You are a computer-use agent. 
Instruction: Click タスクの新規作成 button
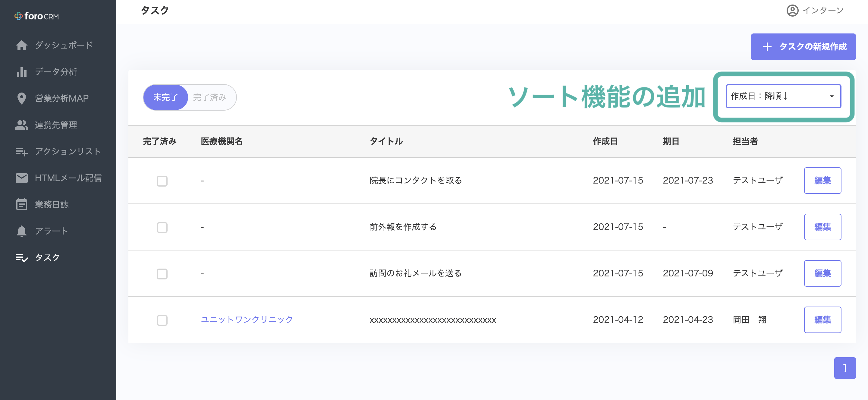[x=803, y=46]
